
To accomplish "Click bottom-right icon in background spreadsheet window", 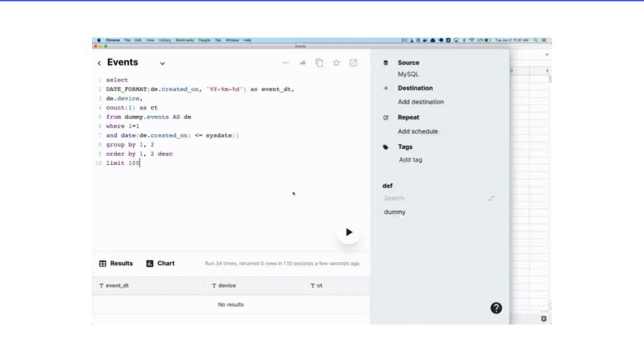I will 544,319.
